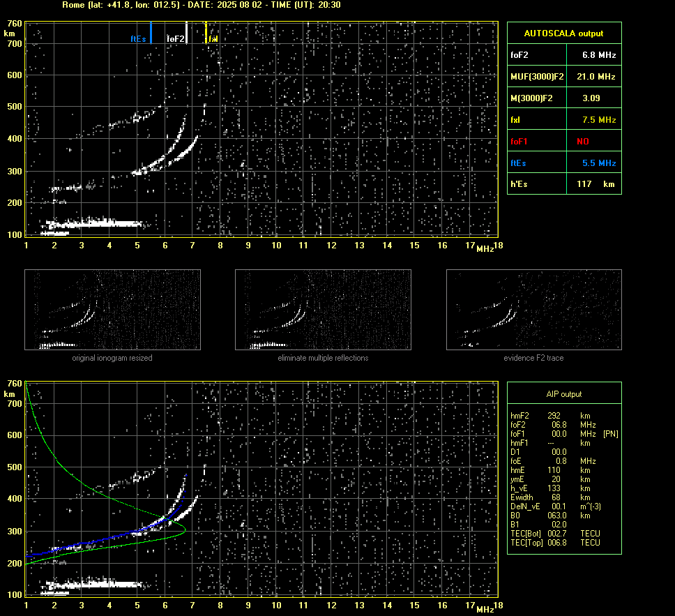This screenshot has width=675, height=616.
Task: Click the ymE value '20' in AIP output
Action: coord(556,479)
